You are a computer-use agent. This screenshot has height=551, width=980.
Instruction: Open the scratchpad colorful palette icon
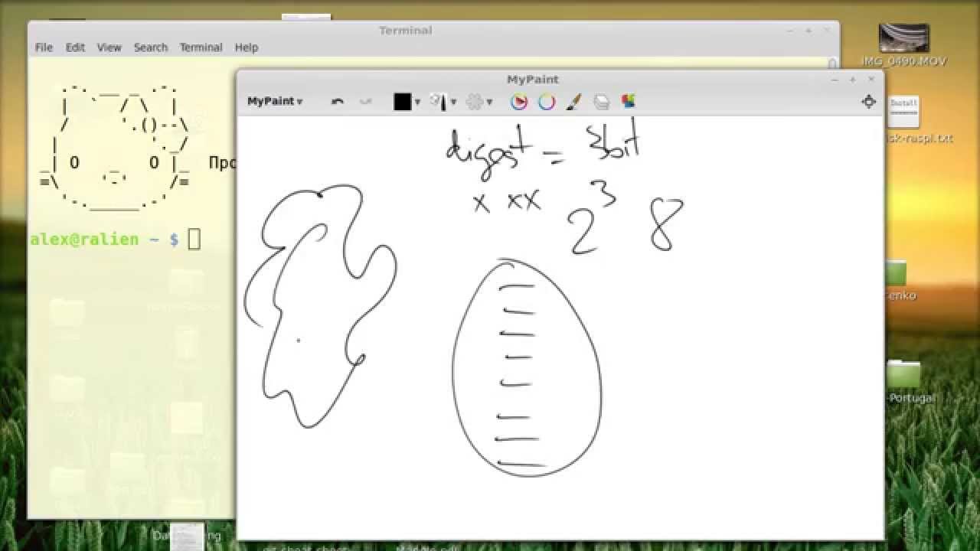(x=629, y=101)
